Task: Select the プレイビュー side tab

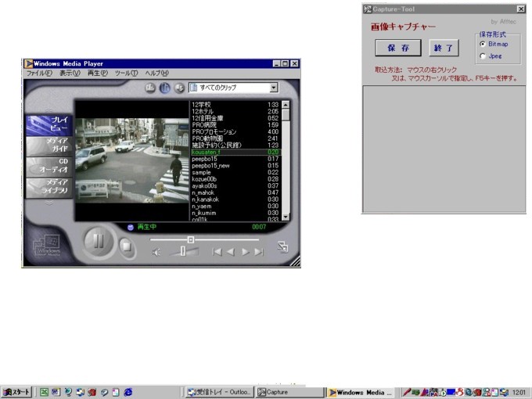Action: pos(49,124)
